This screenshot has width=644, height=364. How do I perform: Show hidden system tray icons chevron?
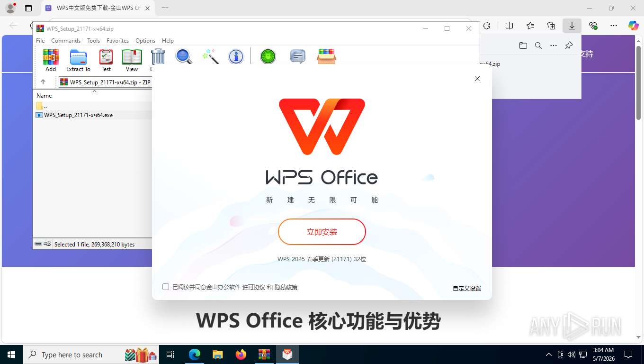[x=549, y=355]
